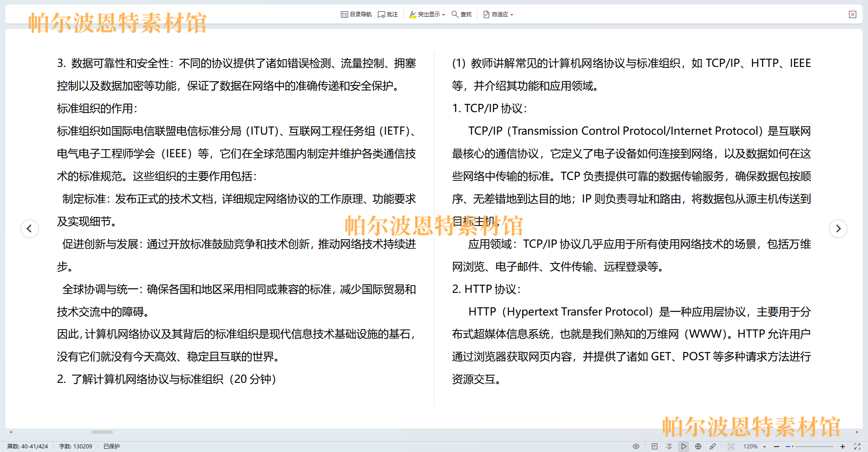Screen dimensions: 868x452
Task: Click the line ending '资源交互。'
Action: 476,379
